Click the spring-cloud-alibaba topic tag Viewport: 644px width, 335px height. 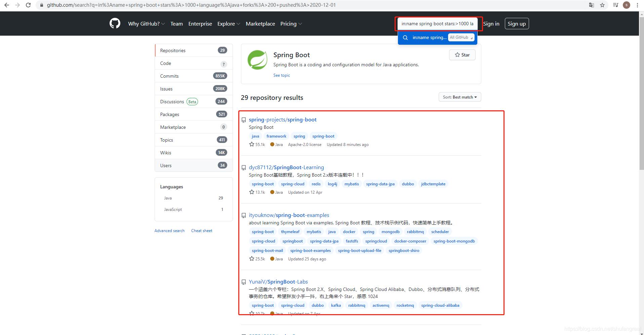(x=440, y=305)
